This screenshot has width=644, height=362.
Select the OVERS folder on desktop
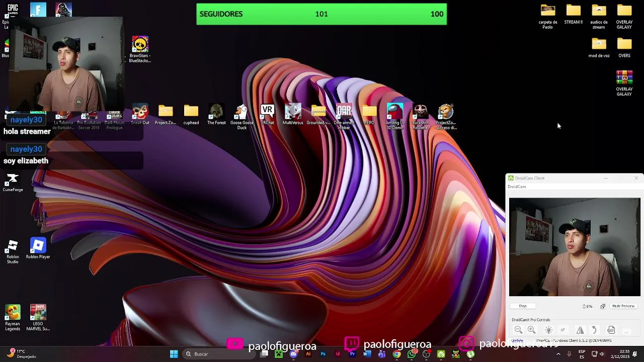pyautogui.click(x=624, y=48)
